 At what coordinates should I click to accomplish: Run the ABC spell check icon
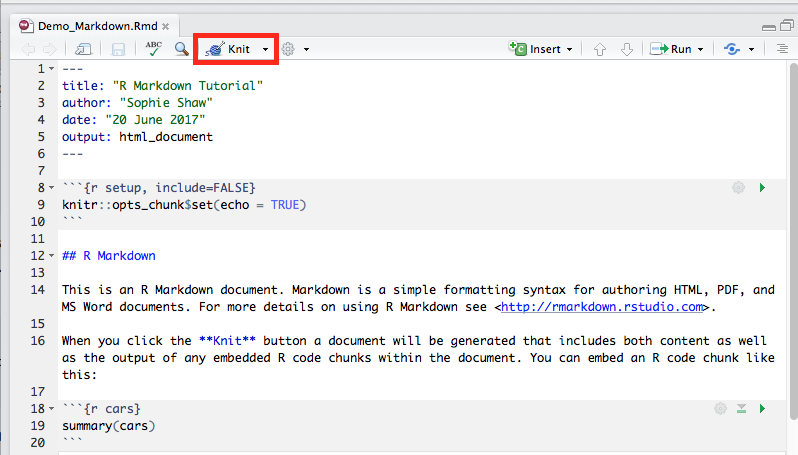coord(153,49)
